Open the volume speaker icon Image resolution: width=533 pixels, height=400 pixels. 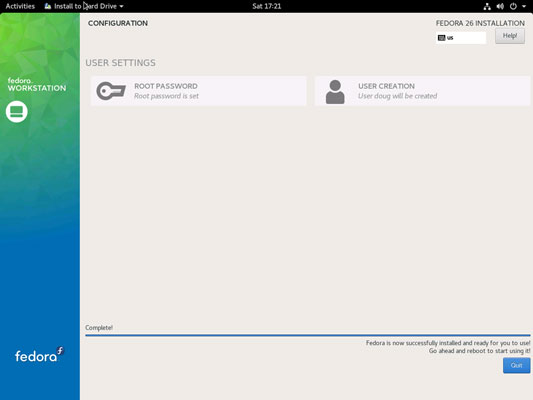[x=500, y=6]
